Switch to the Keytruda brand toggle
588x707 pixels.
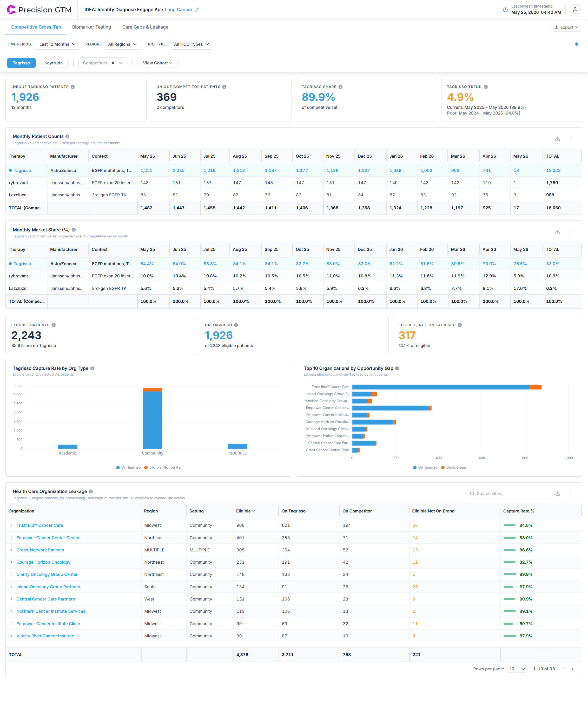[x=54, y=63]
